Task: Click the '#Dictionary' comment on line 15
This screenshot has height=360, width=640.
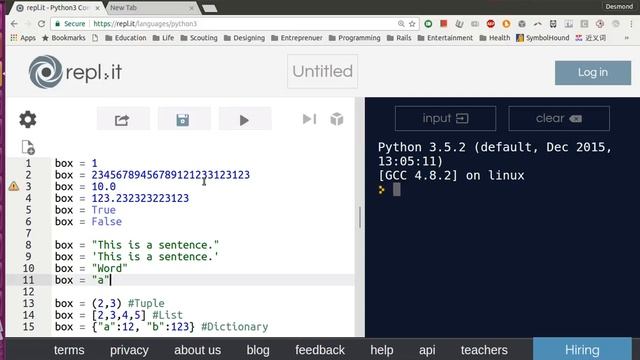Action: [x=235, y=327]
